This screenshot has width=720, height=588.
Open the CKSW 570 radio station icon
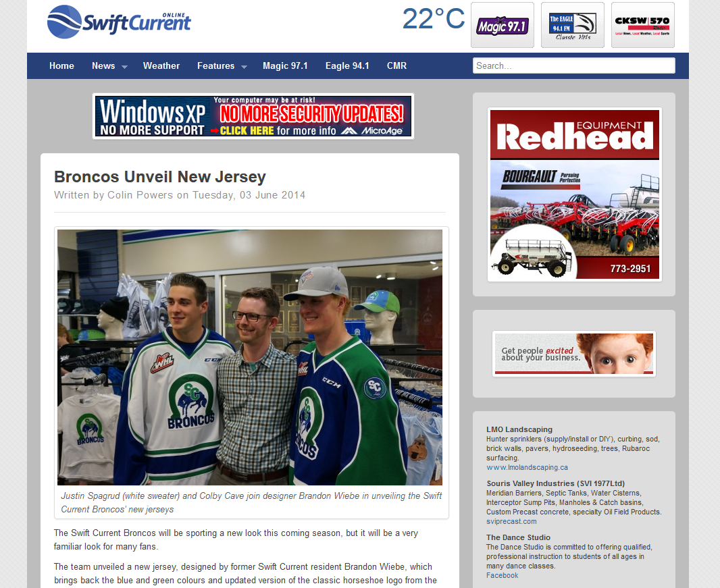point(643,25)
